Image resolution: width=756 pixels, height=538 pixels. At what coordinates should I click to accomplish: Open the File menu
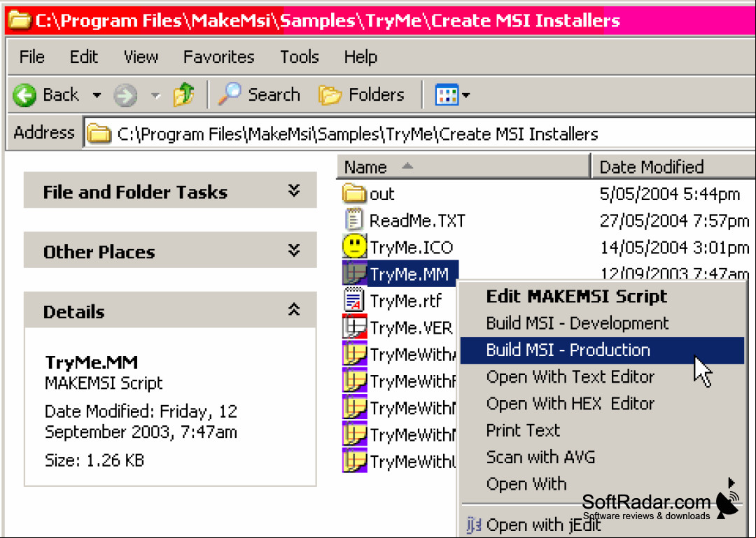tap(31, 57)
